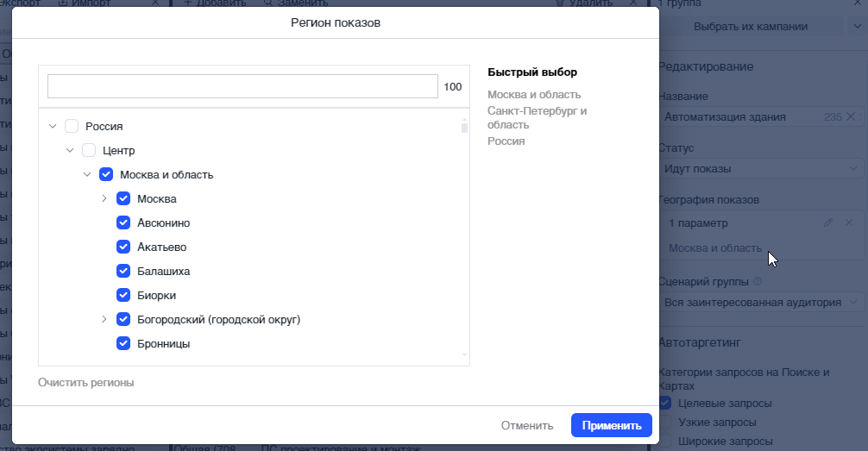
Task: Check the Центр region checkbox
Action: coord(89,150)
